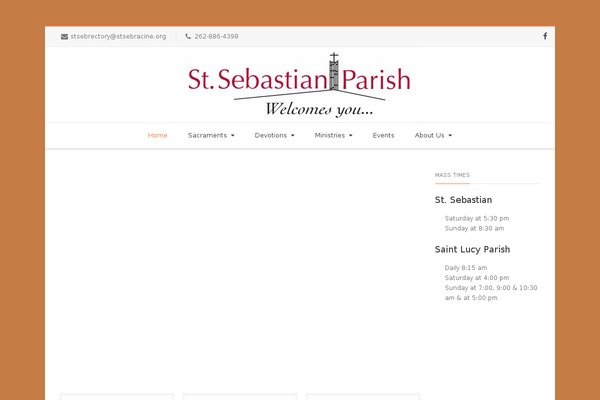This screenshot has height=400, width=600.
Task: Click the St. Sebastian Parish logo
Action: (x=299, y=85)
